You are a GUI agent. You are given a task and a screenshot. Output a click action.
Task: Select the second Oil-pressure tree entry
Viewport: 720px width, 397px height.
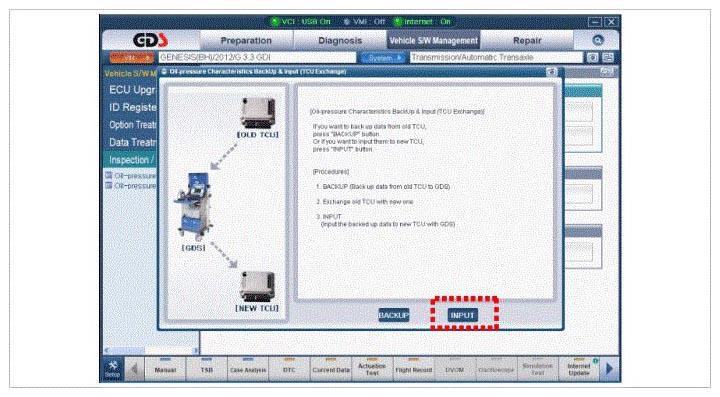coord(131,186)
